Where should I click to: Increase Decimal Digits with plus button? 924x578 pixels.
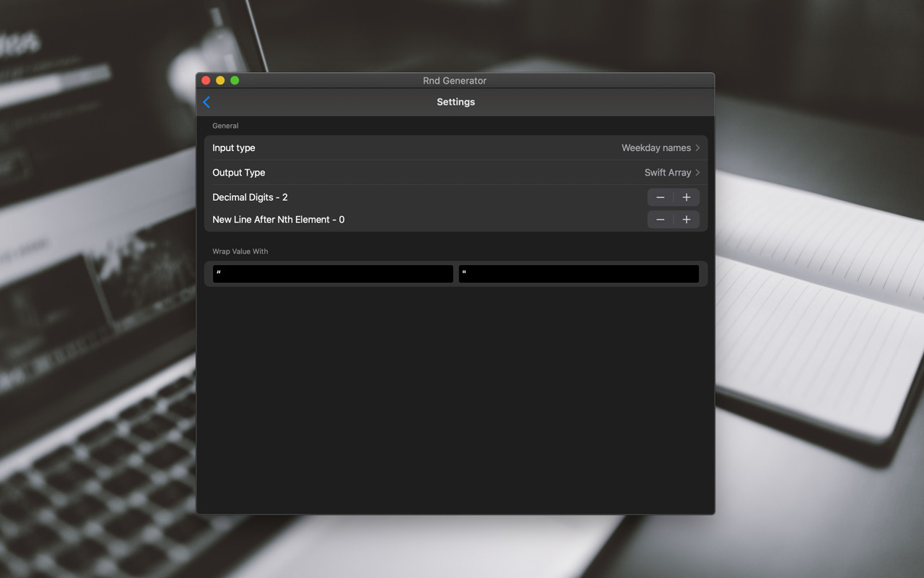point(687,197)
